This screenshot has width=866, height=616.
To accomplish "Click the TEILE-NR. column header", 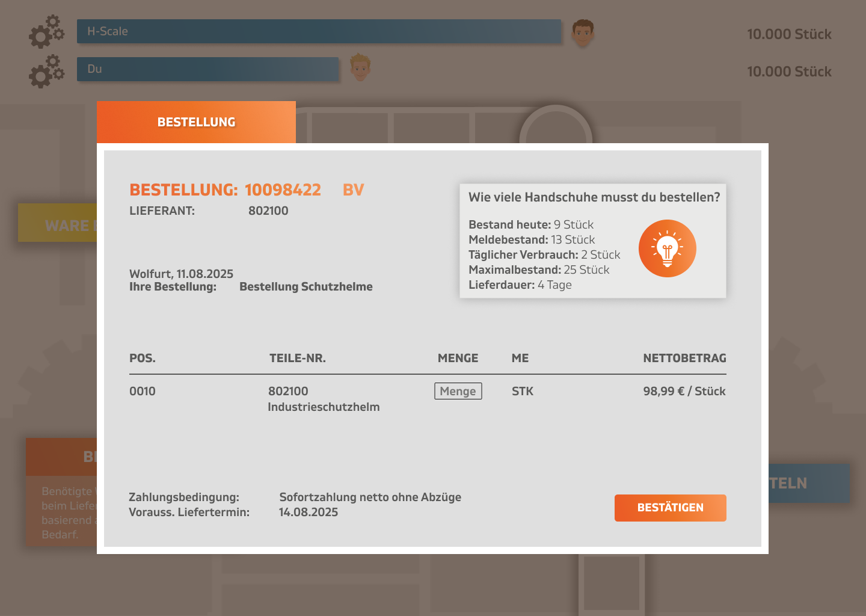I will coord(297,359).
